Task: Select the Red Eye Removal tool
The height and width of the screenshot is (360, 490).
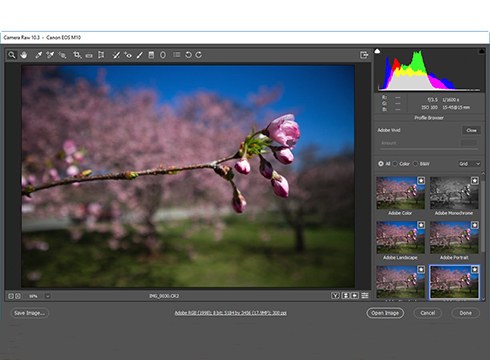Action: [x=128, y=55]
